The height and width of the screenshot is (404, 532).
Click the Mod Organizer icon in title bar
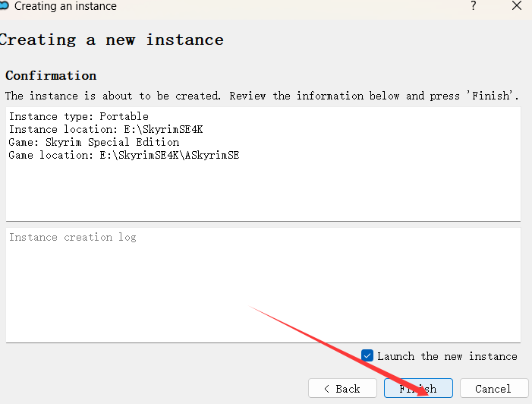point(4,6)
